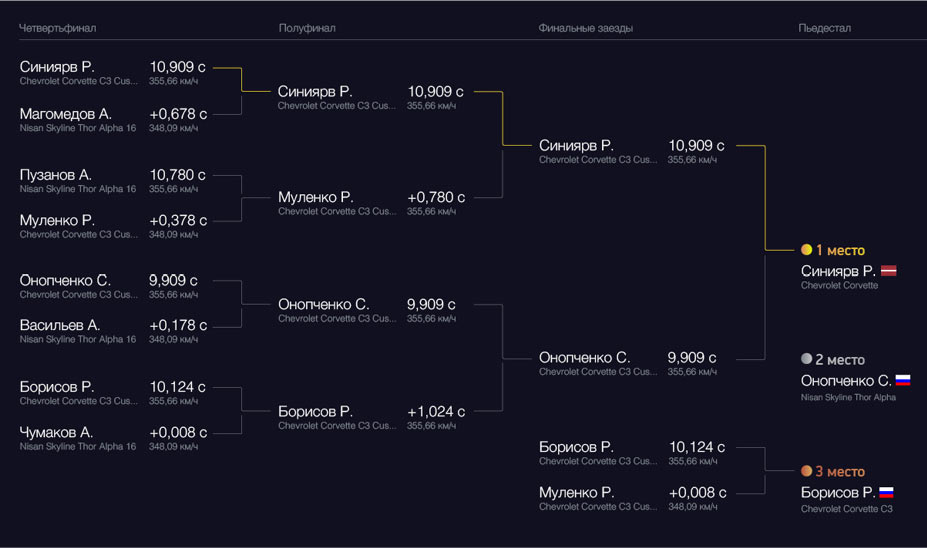Viewport: 927px width, 548px height.
Task: Open Онопченко С. in the final races column
Action: click(x=584, y=357)
